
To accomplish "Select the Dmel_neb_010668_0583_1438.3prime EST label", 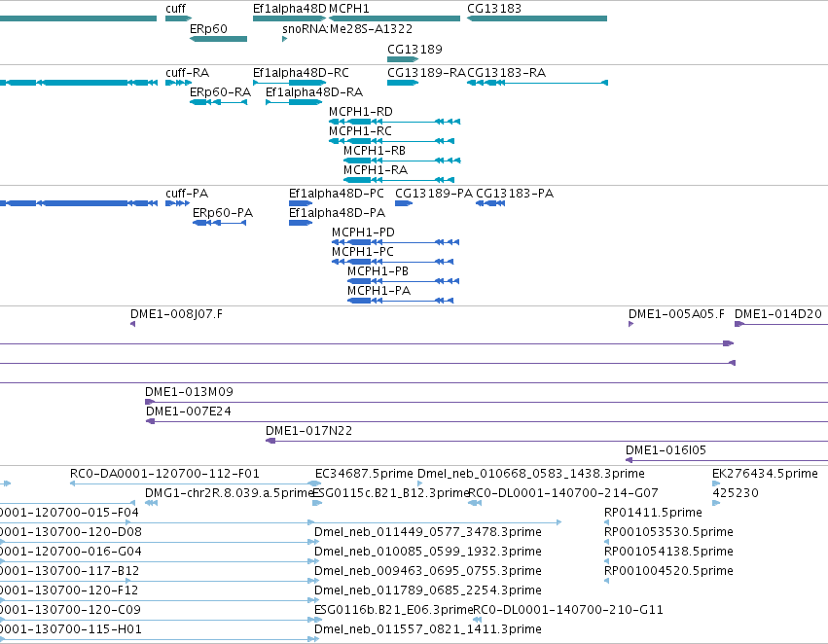I will click(x=530, y=474).
